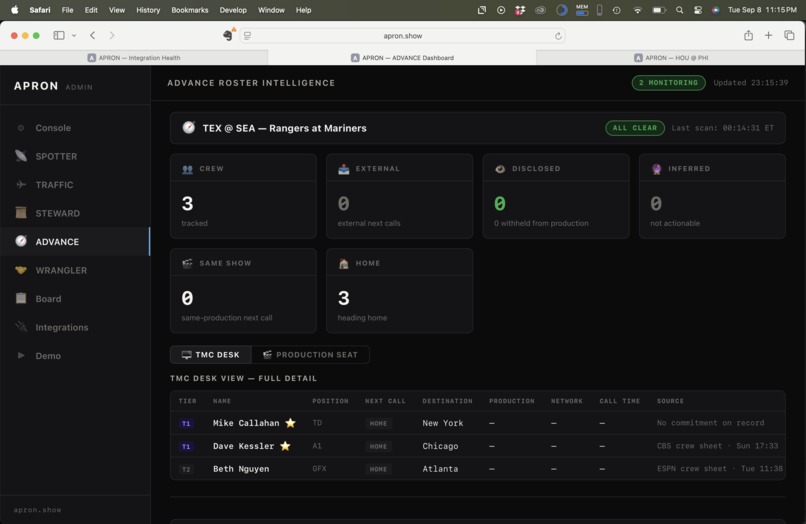Click the Chicago destination cell
The height and width of the screenshot is (524, 806).
pos(440,446)
